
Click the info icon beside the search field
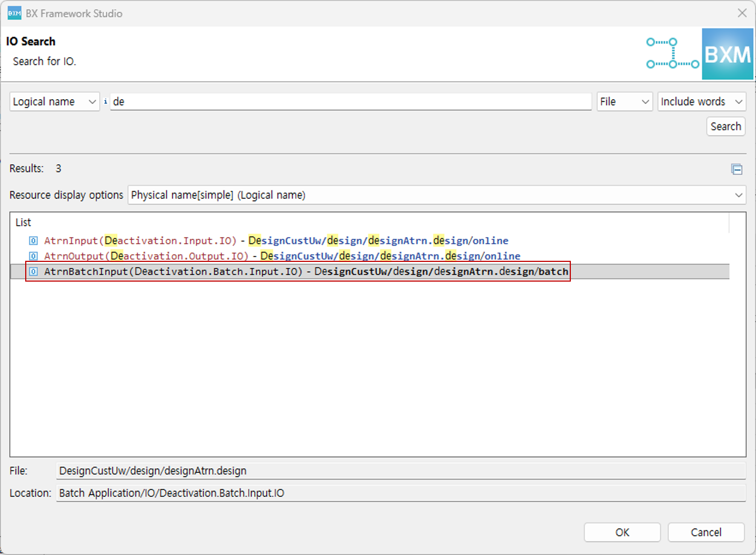tap(105, 101)
